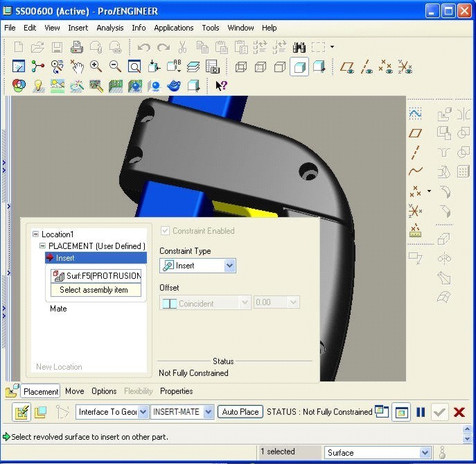
Task: Click the light bulb lights icon
Action: 38,86
